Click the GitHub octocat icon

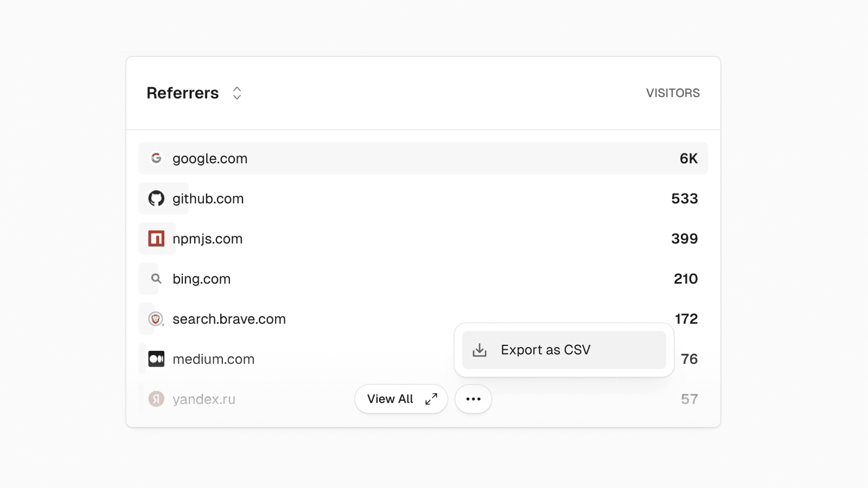[x=156, y=198]
